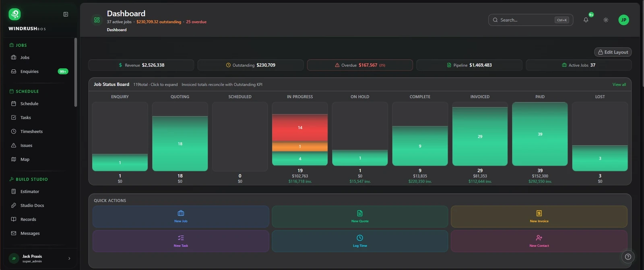644x270 pixels.
Task: Open the help question mark icon
Action: point(628,256)
